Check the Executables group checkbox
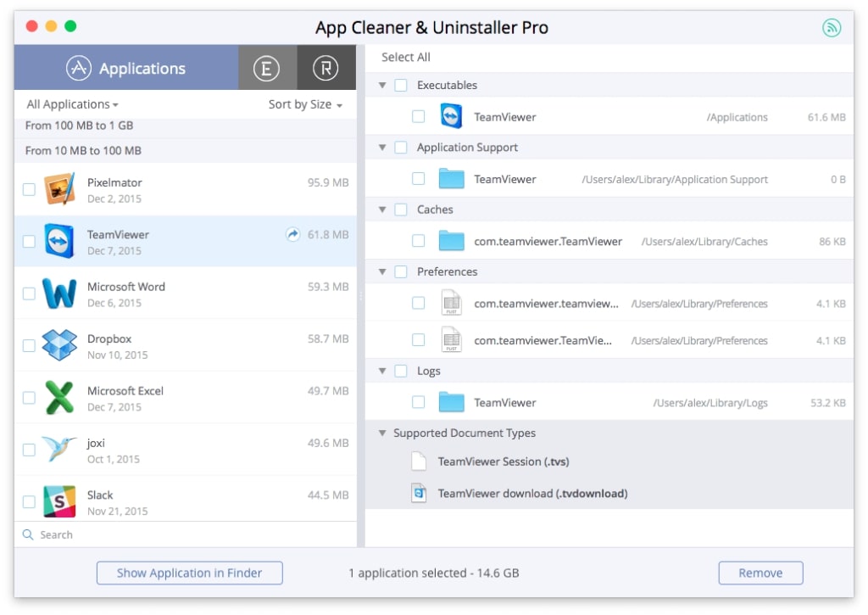Screen dimensions: 868x615 pos(401,86)
